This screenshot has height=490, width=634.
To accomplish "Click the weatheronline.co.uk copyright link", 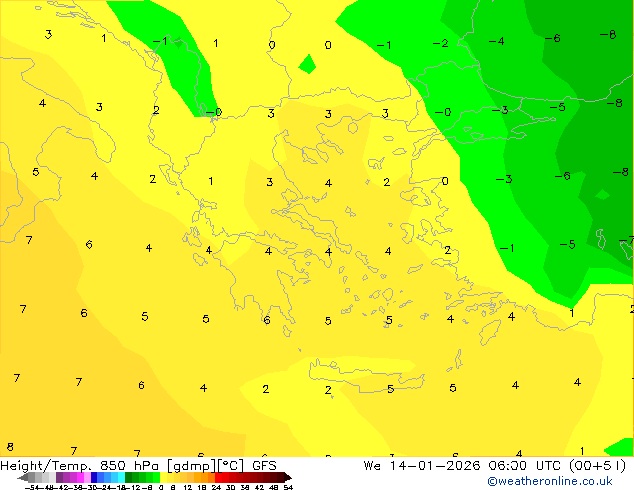I will (x=550, y=481).
